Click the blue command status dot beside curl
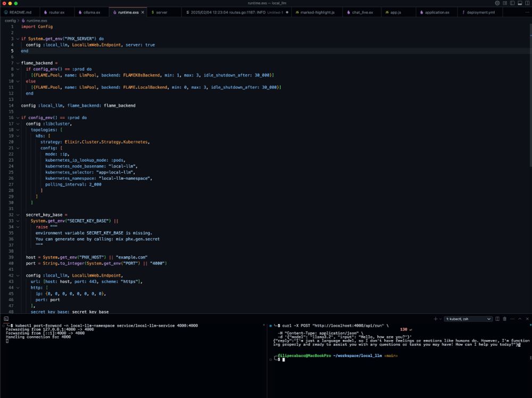 pyautogui.click(x=270, y=326)
